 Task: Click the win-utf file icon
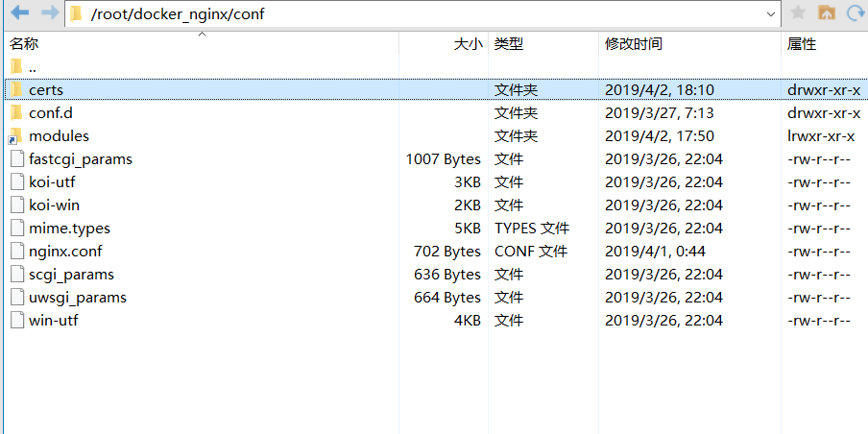coord(17,321)
